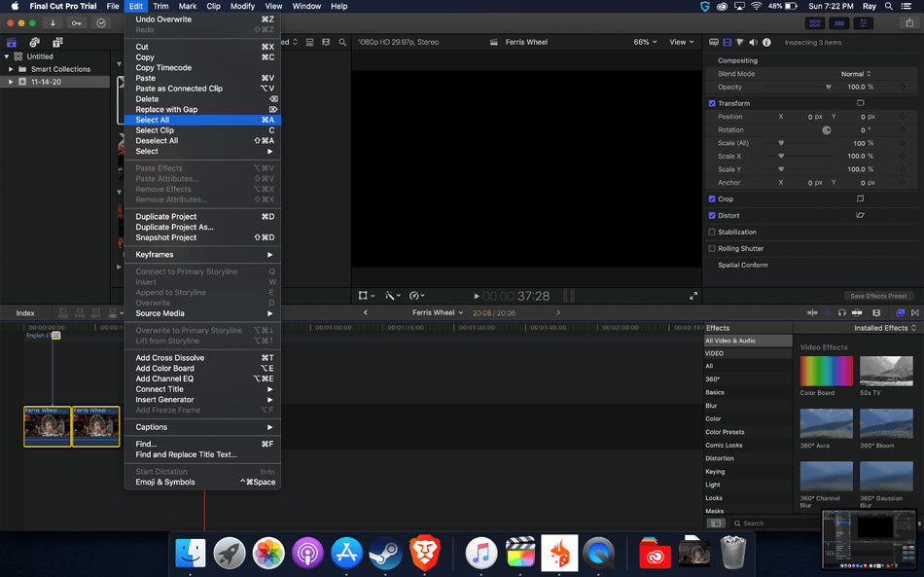Choose Select All in Edit menu
Screen dimensions: 924x577
[x=202, y=120]
